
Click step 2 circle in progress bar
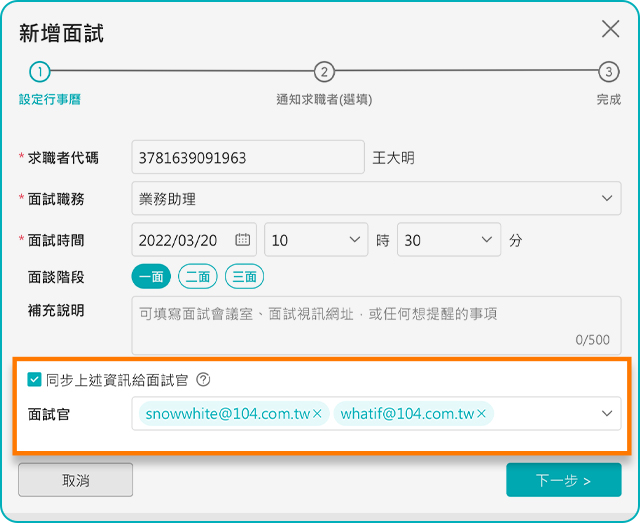pos(324,72)
